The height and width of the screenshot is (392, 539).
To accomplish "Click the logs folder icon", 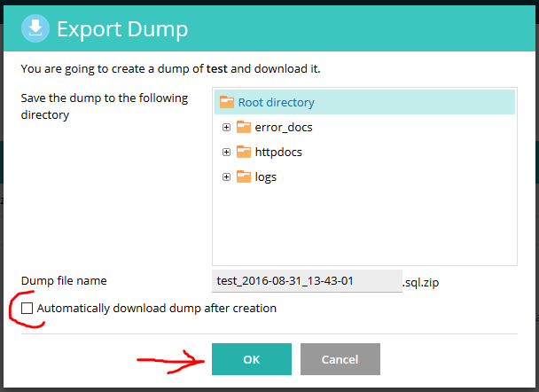I will click(244, 176).
